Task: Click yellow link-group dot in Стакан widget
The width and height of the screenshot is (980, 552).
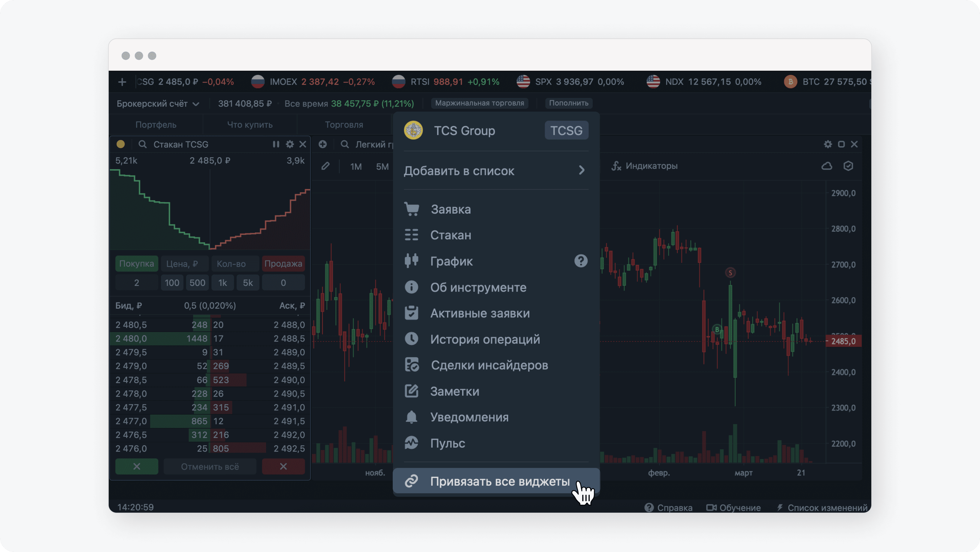Action: (x=121, y=144)
